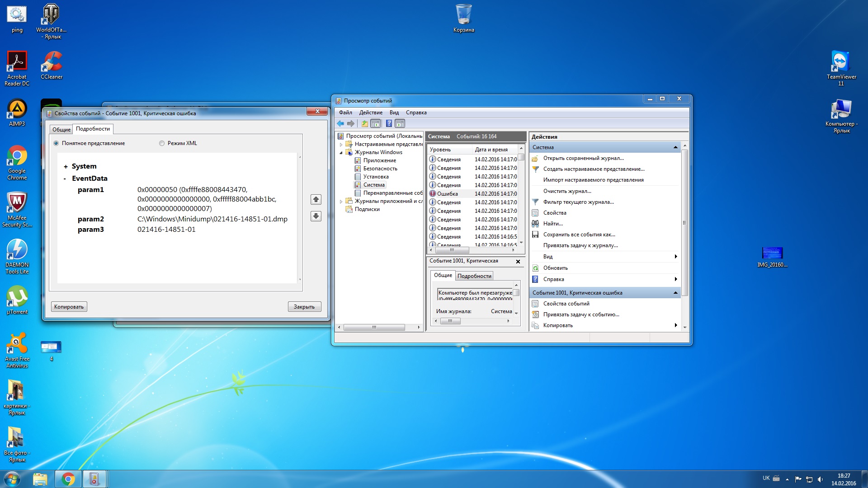Select the Режим XML radio button
Viewport: 868px width, 488px height.
point(162,143)
